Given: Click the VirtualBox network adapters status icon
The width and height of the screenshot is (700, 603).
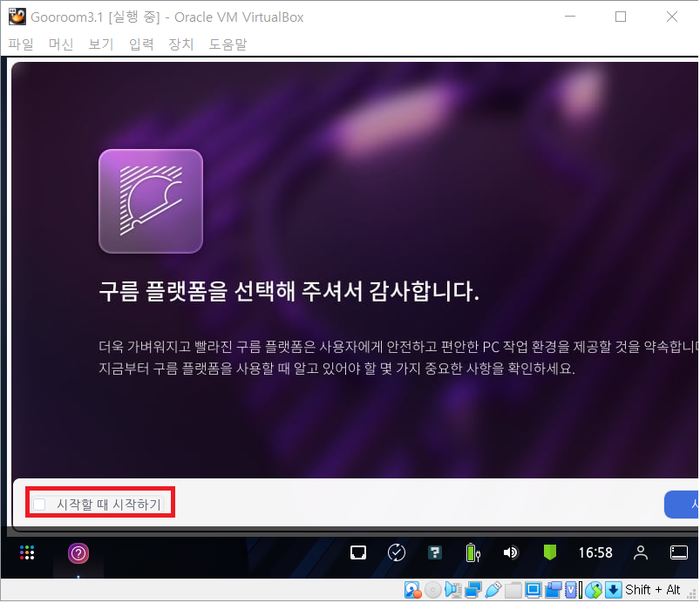Looking at the screenshot, I should pos(473,592).
